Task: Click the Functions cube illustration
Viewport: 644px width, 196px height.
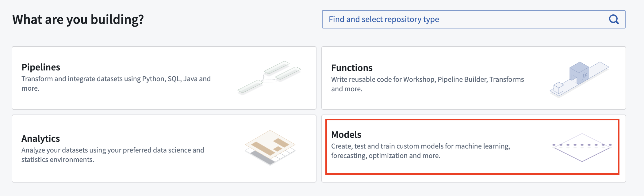Action: 579,79
